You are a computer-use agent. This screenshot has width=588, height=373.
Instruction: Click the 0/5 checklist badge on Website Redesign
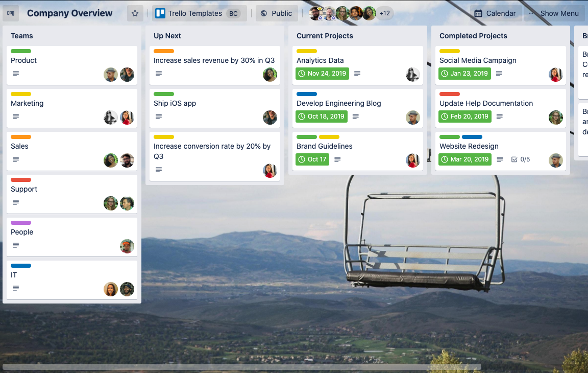coord(520,159)
